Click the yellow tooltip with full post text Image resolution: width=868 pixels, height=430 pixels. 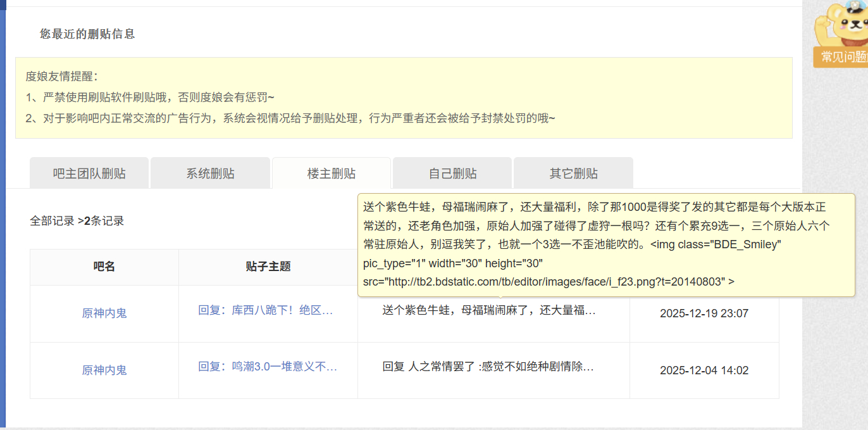[x=606, y=244]
